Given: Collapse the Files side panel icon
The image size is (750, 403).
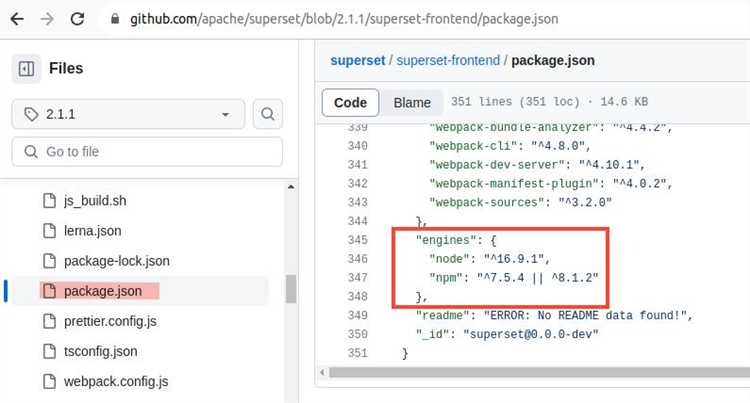Looking at the screenshot, I should (26, 68).
